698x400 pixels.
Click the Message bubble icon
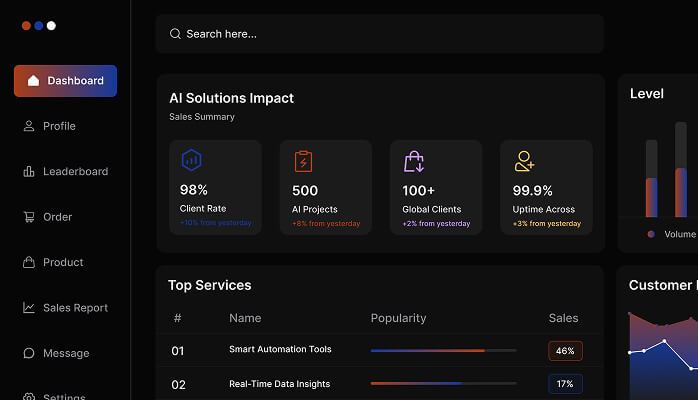point(29,353)
